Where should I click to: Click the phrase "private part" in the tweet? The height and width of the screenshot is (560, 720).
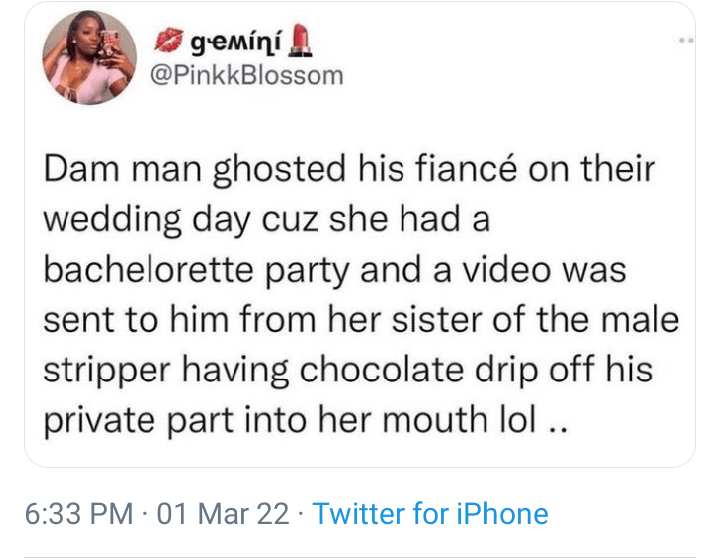pyautogui.click(x=128, y=418)
